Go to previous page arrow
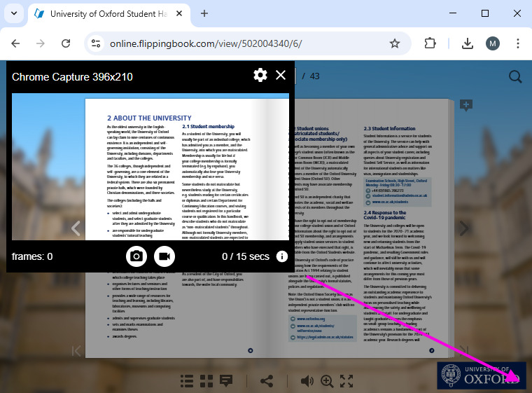The height and width of the screenshot is (393, 532). (x=76, y=228)
